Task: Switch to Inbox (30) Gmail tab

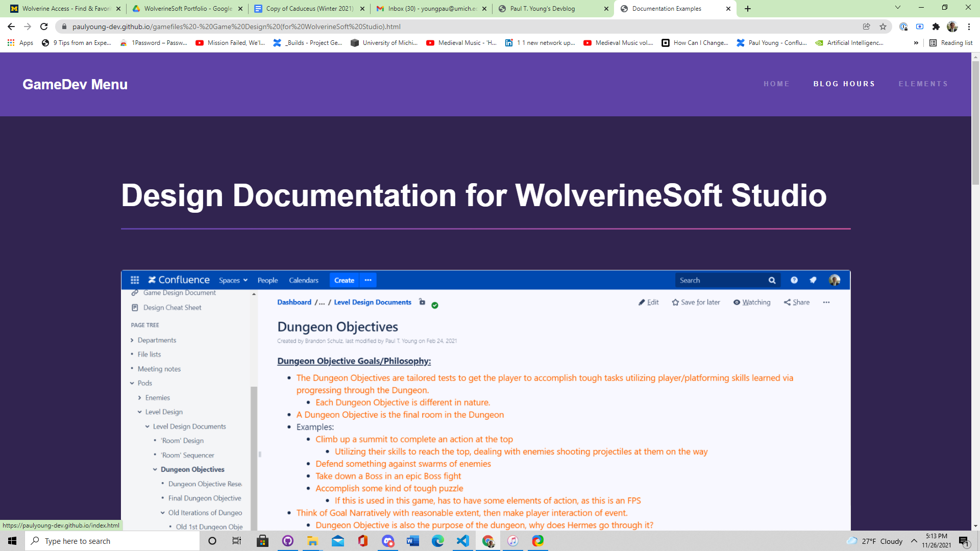Action: [431, 9]
